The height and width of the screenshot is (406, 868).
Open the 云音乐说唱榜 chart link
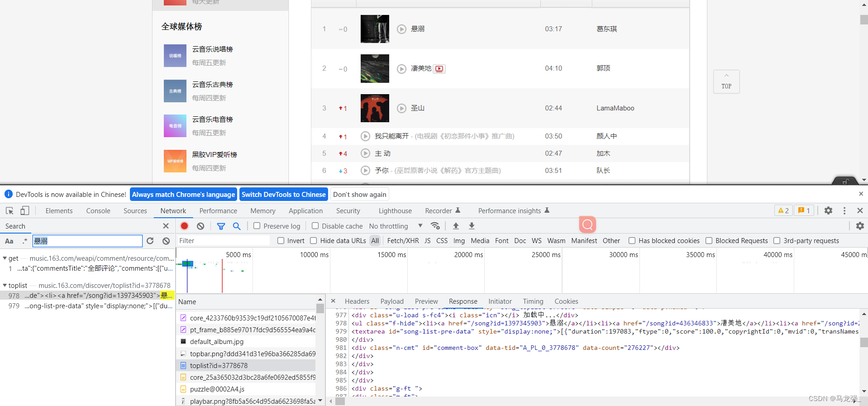[212, 49]
